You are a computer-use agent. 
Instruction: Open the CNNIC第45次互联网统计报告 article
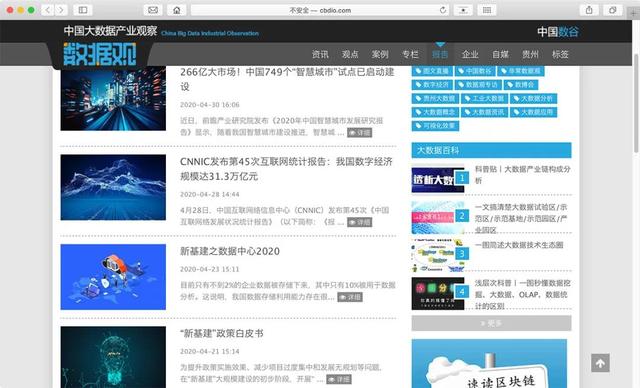[286, 169]
